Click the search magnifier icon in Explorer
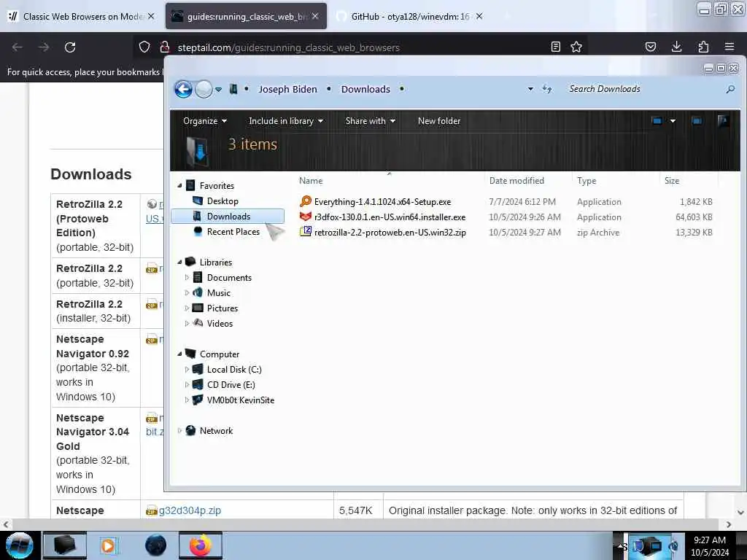The width and height of the screenshot is (747, 560). click(x=729, y=89)
